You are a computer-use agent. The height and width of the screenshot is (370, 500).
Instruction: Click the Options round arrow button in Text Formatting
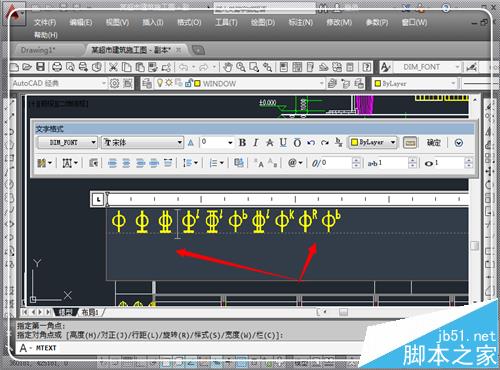coord(459,143)
